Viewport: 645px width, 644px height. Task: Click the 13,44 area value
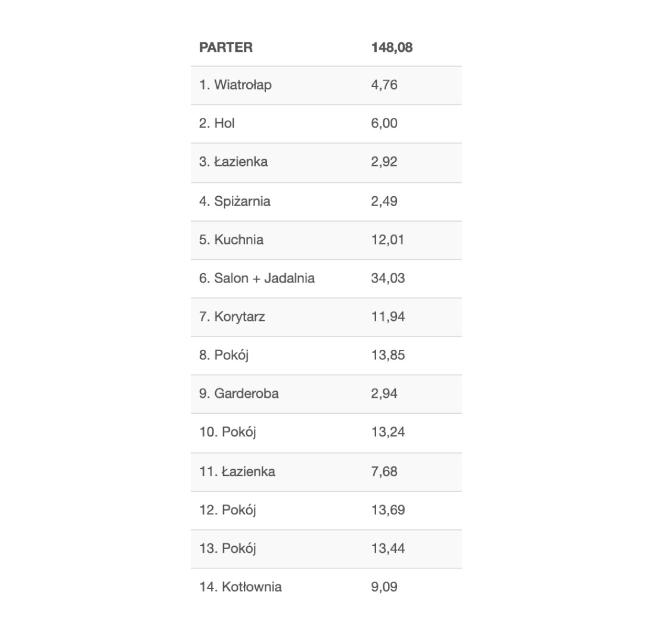[x=387, y=548]
